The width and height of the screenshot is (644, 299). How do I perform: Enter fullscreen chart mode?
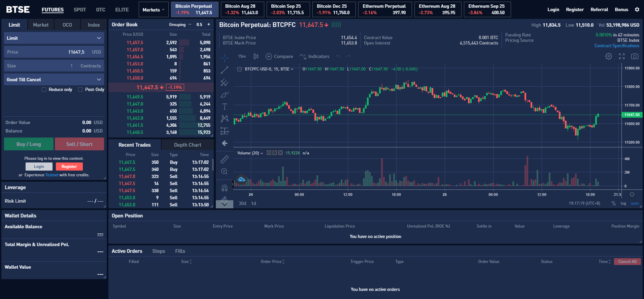pos(621,56)
